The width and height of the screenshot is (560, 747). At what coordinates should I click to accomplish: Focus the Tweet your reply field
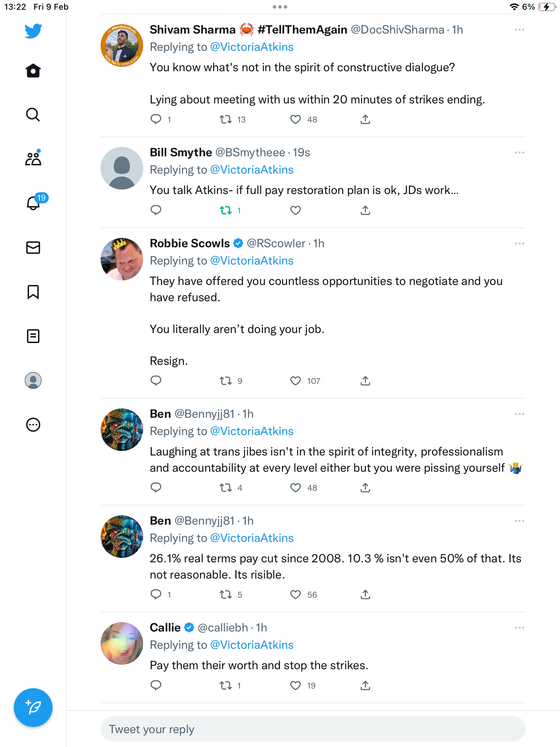pos(313,729)
